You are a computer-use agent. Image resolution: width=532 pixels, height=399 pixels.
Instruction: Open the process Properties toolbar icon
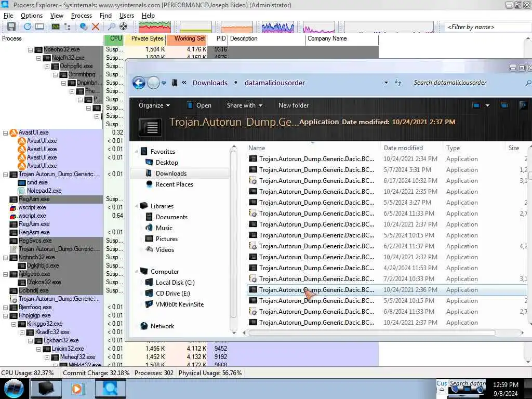[x=83, y=26]
